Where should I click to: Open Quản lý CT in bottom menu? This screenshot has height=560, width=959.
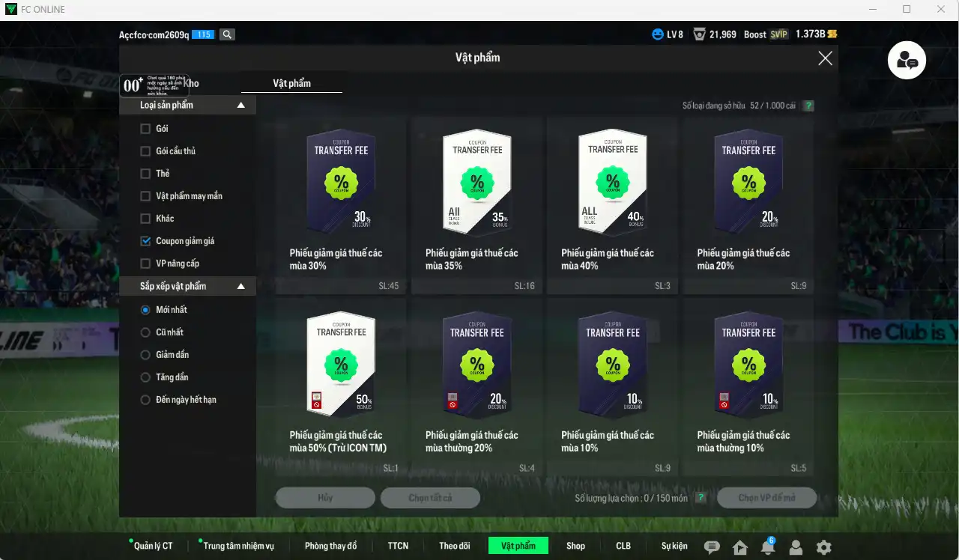153,546
